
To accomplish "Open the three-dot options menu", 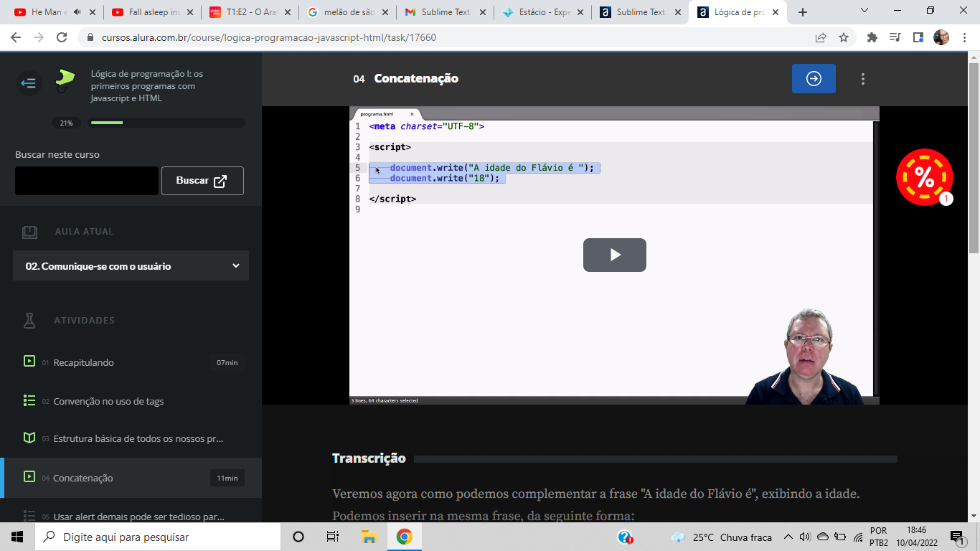I will tap(863, 79).
